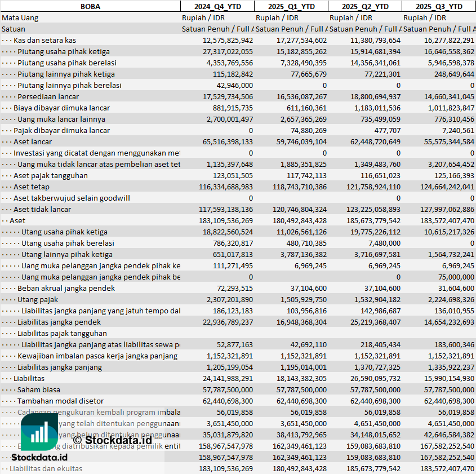
Task: Select Utang lainnya pihak ketiga label
Action: [x=67, y=254]
